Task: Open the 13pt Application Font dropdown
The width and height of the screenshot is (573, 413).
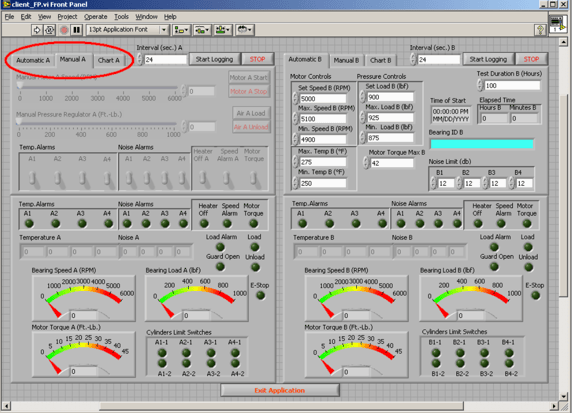Action: (x=127, y=30)
